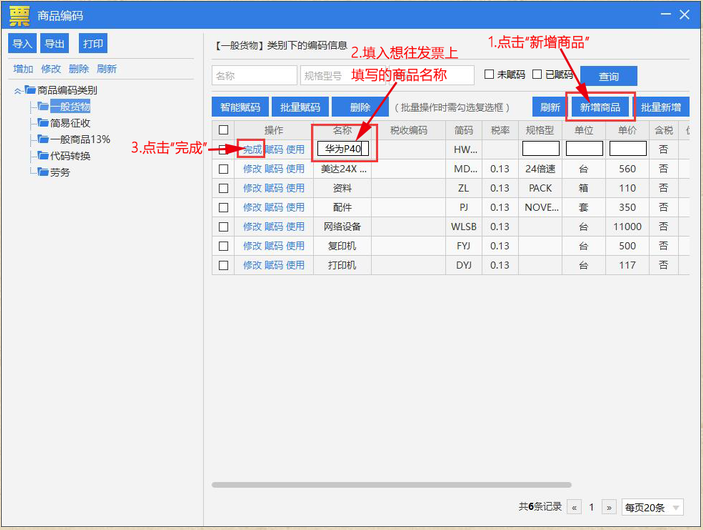Click folder icon next to 一般商品13%

43,139
